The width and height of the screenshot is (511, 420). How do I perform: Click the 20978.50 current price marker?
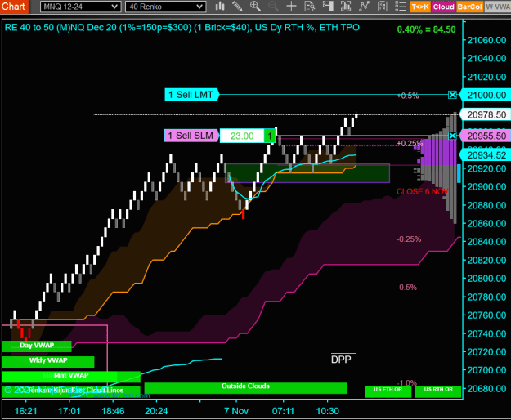[x=486, y=114]
